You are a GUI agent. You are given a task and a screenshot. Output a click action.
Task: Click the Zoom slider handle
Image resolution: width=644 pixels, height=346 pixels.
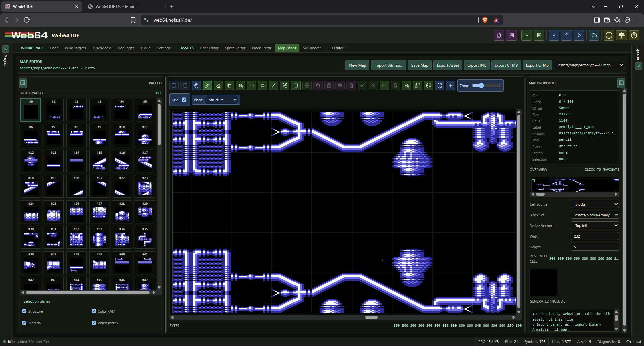481,85
